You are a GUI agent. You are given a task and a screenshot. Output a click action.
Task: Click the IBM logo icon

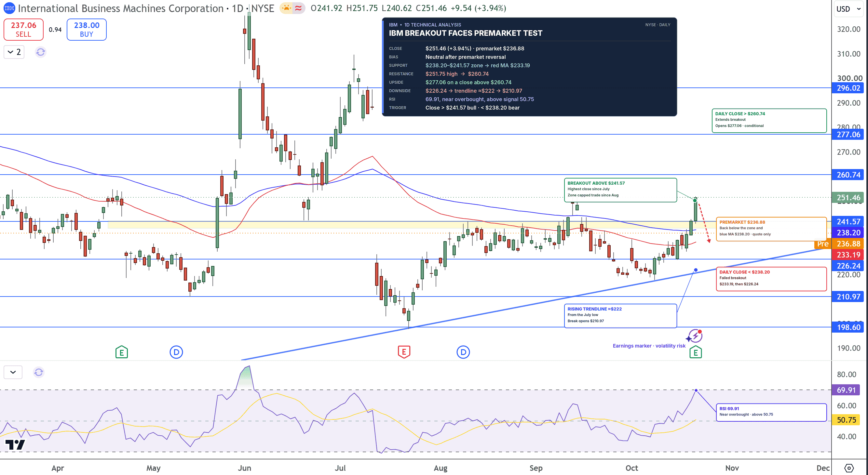[9, 8]
